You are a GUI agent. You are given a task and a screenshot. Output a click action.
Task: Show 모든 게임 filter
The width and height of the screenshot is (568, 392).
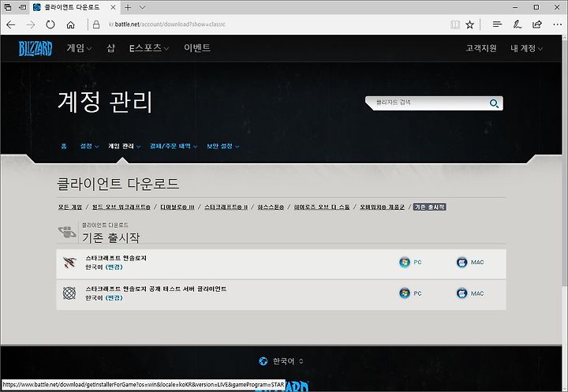70,207
